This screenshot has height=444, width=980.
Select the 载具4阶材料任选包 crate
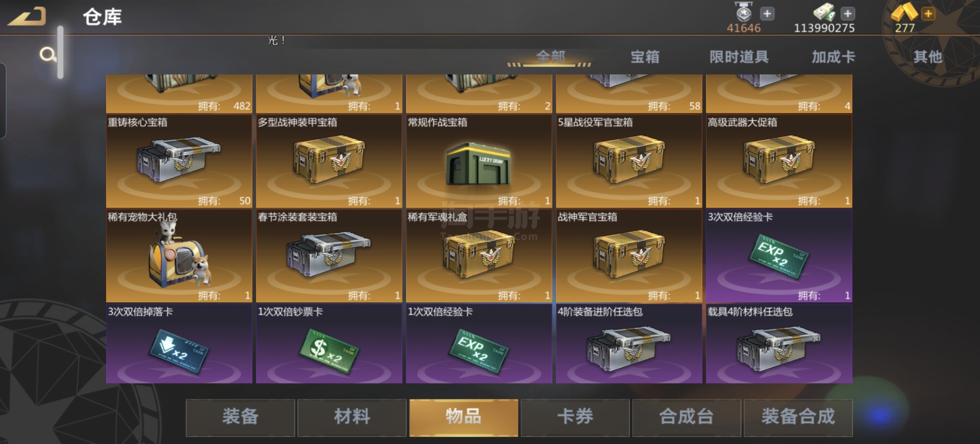779,344
